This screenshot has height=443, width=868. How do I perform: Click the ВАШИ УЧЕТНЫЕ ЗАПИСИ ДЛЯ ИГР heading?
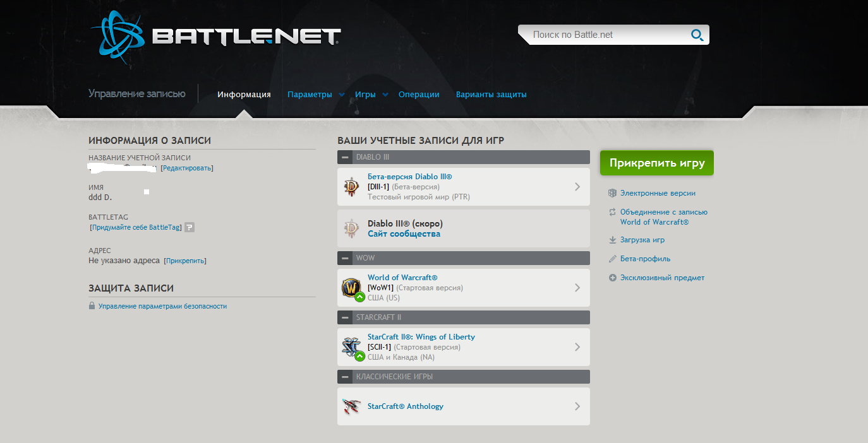pyautogui.click(x=421, y=141)
